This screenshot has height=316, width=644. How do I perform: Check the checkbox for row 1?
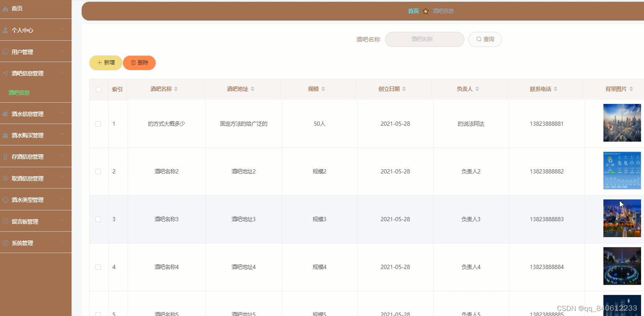[98, 124]
